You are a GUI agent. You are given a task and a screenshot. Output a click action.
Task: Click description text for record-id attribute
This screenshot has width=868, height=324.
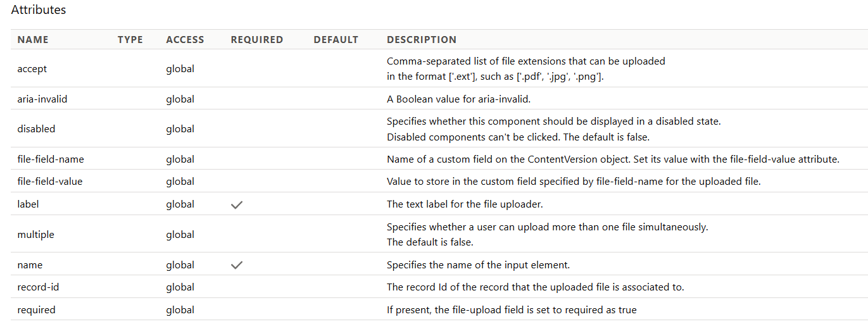pos(536,287)
